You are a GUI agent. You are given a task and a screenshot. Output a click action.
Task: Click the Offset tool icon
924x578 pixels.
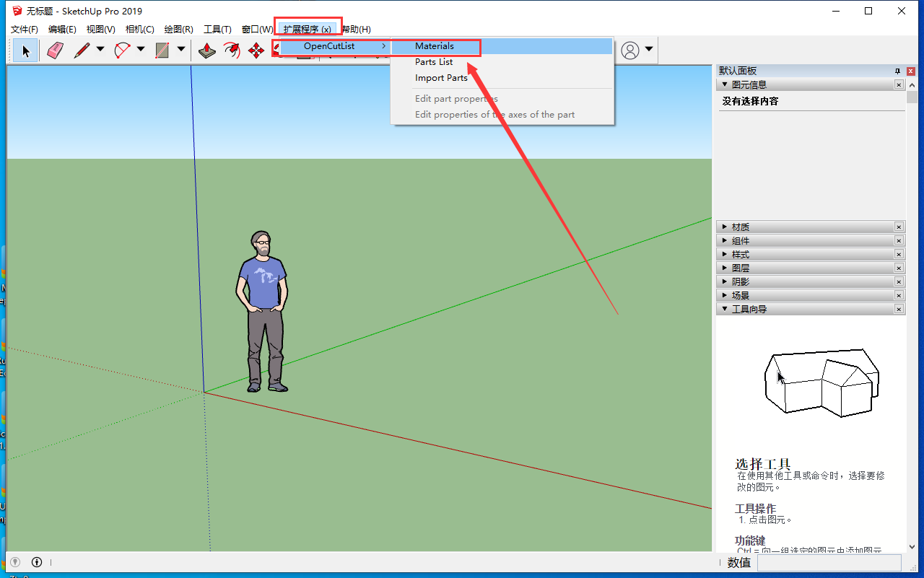[x=232, y=51]
